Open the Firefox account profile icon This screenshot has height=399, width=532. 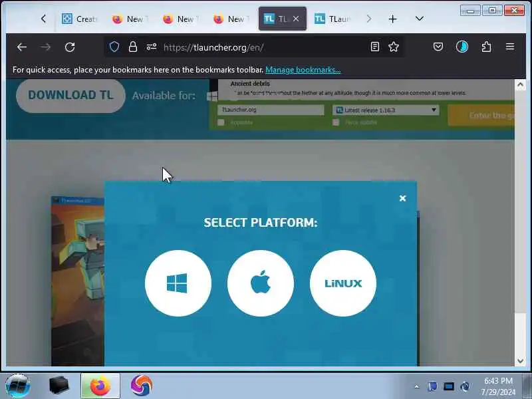point(462,47)
